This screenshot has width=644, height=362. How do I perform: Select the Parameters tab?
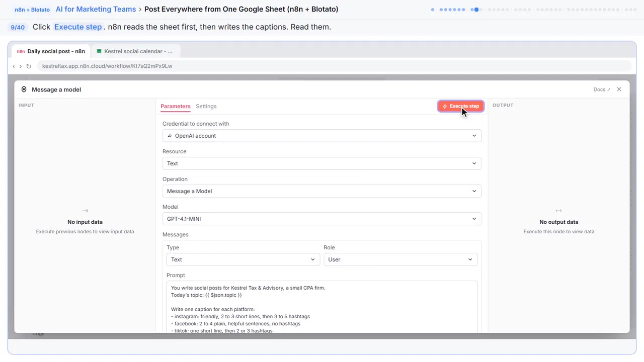[x=176, y=106]
